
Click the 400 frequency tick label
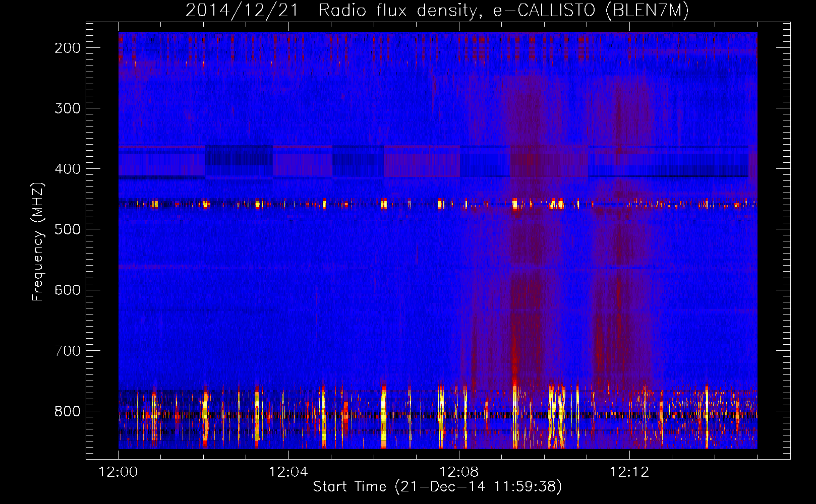pyautogui.click(x=67, y=169)
